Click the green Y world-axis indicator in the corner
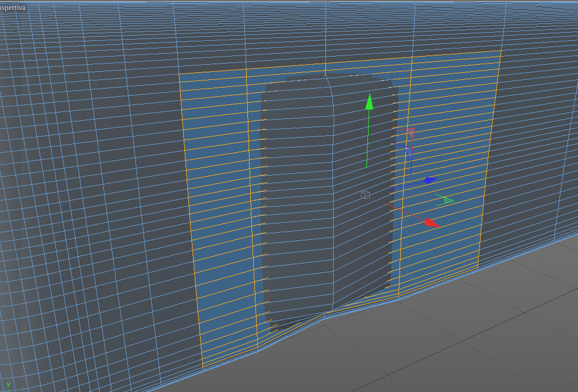The width and height of the screenshot is (578, 392). click(8, 386)
